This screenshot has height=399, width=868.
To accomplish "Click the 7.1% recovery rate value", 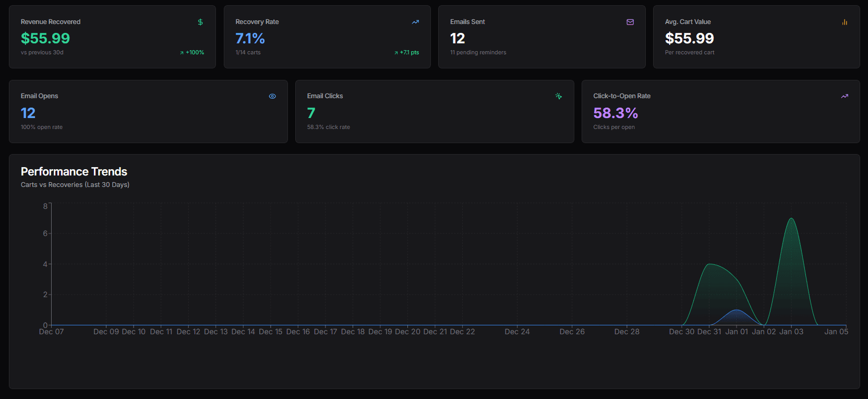I will pos(250,38).
